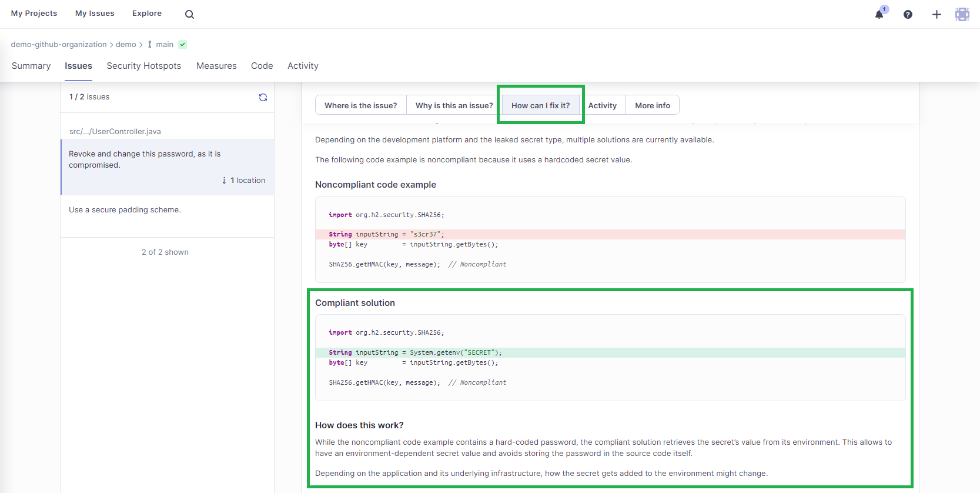Click the search magnifier icon
980x493 pixels.
point(189,14)
